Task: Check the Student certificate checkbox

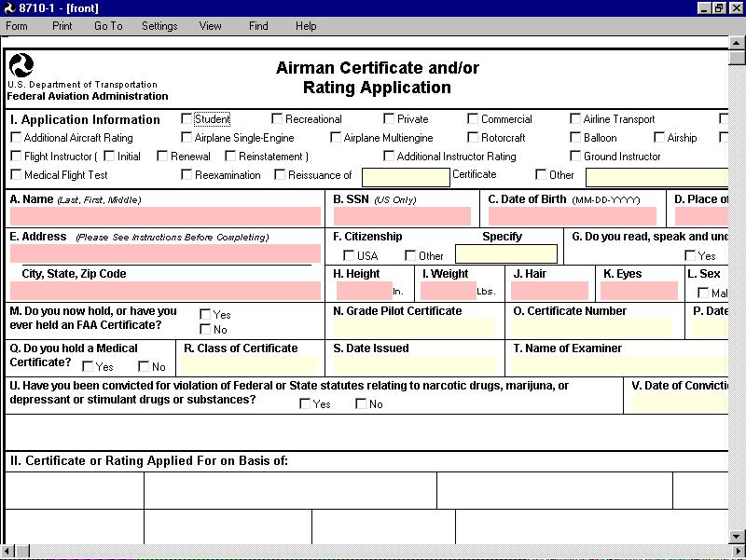Action: pyautogui.click(x=186, y=118)
